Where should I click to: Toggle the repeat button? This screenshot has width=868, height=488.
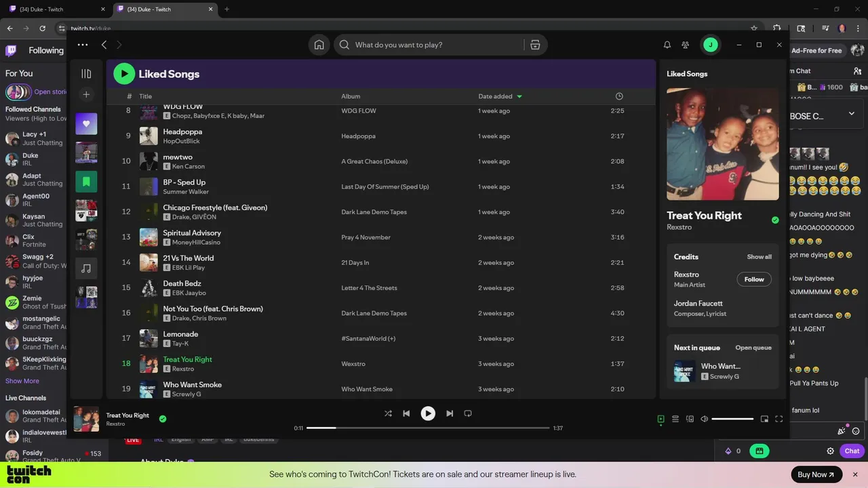468,413
